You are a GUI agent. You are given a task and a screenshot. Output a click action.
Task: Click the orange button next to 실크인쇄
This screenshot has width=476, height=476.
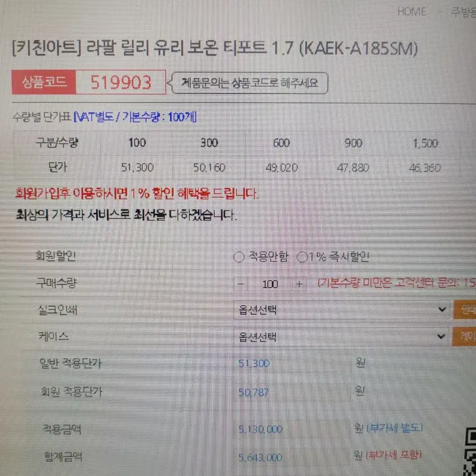(x=464, y=309)
